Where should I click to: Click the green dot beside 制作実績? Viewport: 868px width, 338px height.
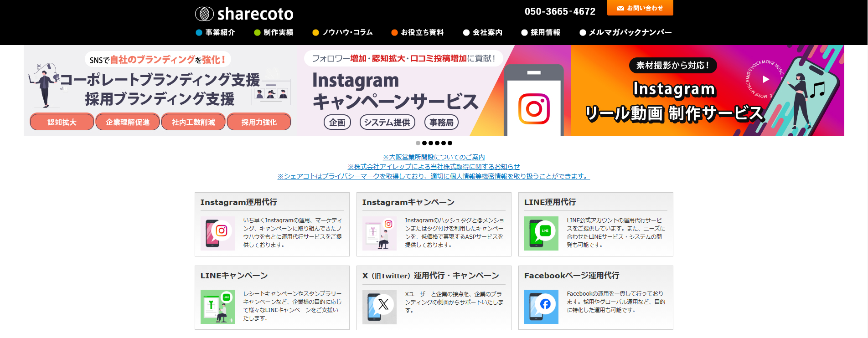[x=257, y=32]
